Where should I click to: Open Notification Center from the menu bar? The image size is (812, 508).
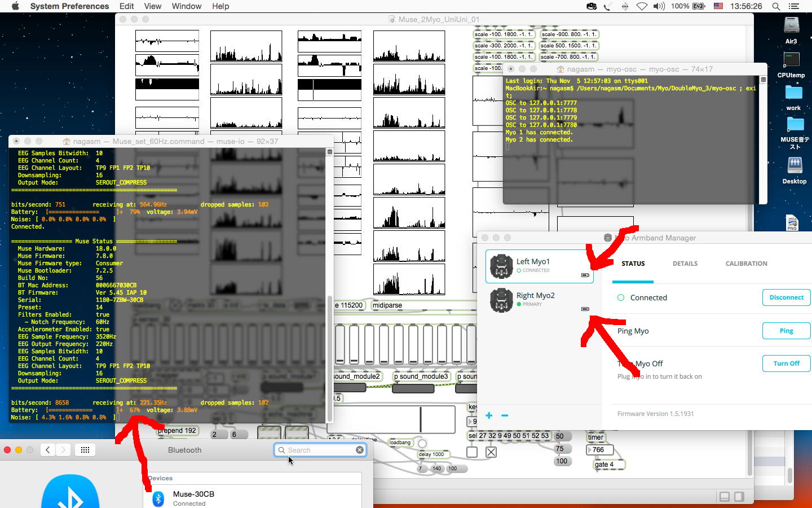(x=795, y=6)
